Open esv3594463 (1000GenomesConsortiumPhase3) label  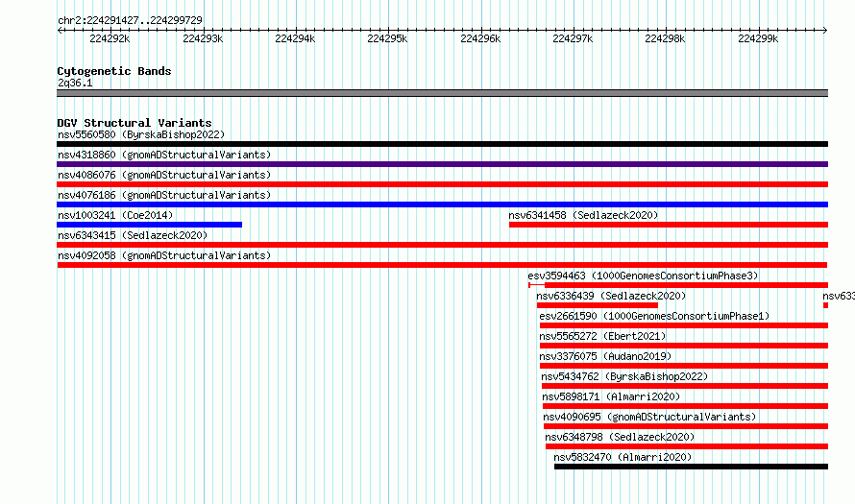click(x=643, y=276)
